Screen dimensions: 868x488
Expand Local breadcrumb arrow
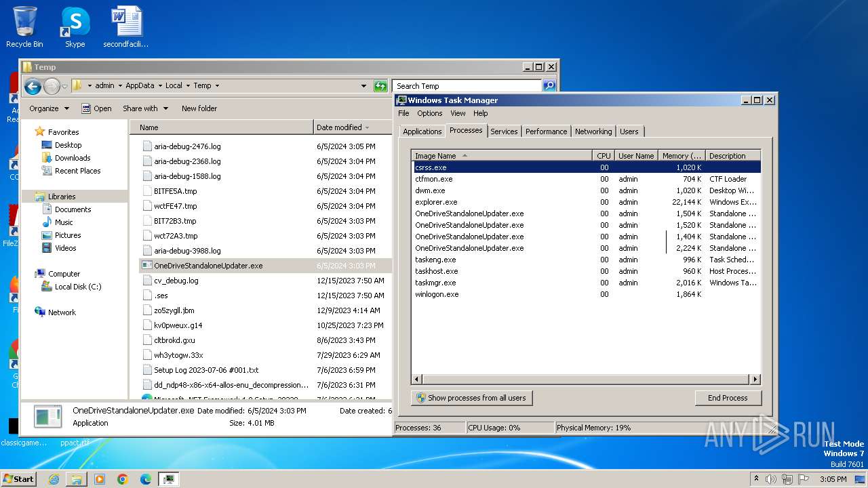[x=188, y=86]
